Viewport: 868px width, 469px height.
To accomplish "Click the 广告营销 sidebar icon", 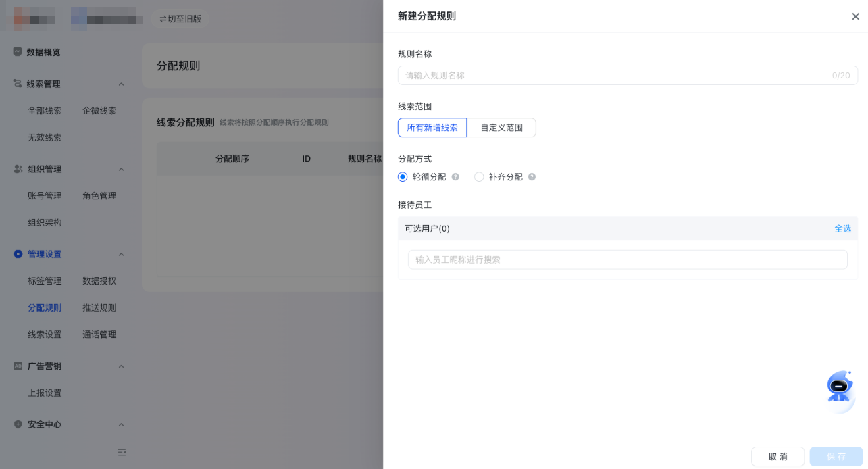I will [x=18, y=366].
